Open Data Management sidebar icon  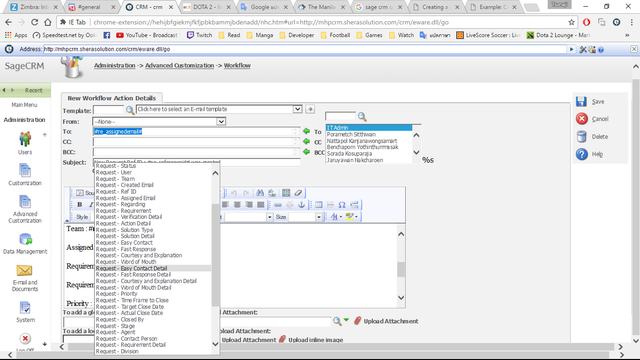tap(25, 239)
